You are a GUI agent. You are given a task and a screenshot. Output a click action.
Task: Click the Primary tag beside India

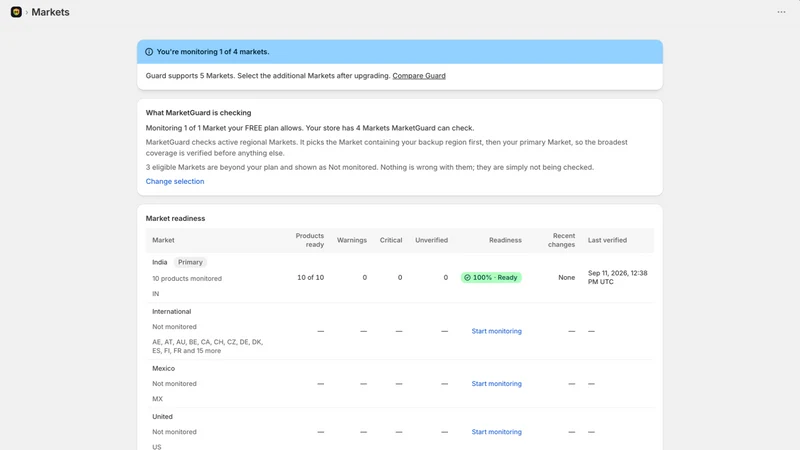190,262
